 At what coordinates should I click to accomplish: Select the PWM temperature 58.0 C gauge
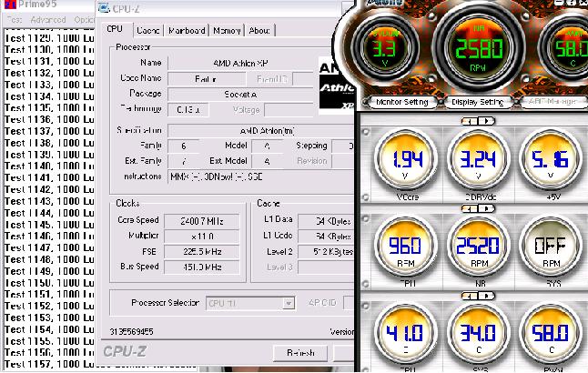point(550,335)
